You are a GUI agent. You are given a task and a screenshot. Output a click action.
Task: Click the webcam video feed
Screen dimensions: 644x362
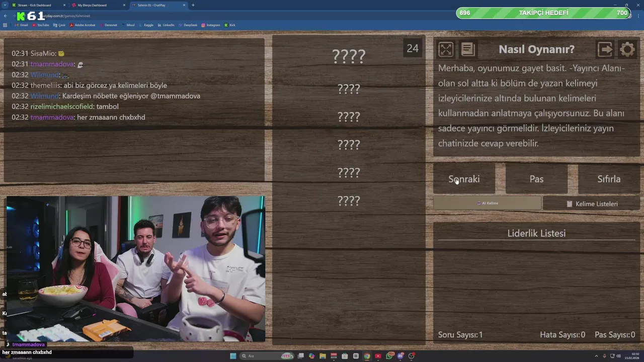[136, 269]
